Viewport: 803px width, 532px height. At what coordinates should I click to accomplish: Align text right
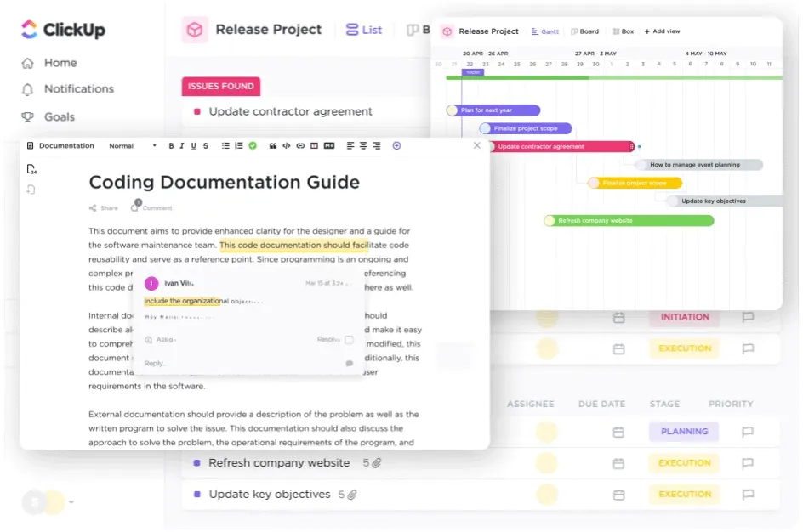point(376,146)
